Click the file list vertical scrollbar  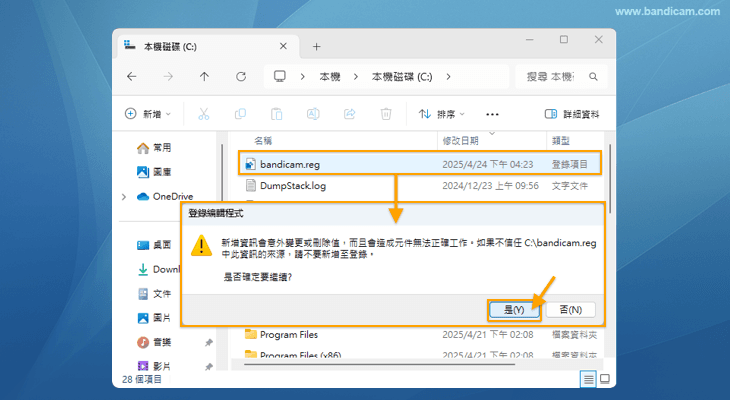[609, 179]
